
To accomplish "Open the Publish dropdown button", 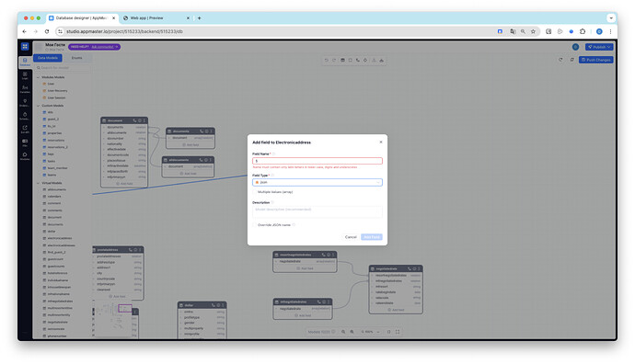I will tap(599, 47).
